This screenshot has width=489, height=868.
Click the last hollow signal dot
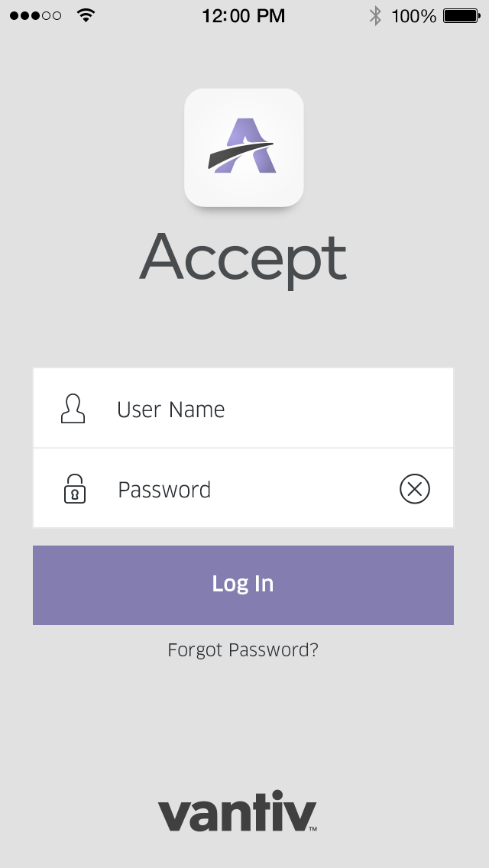(x=57, y=15)
